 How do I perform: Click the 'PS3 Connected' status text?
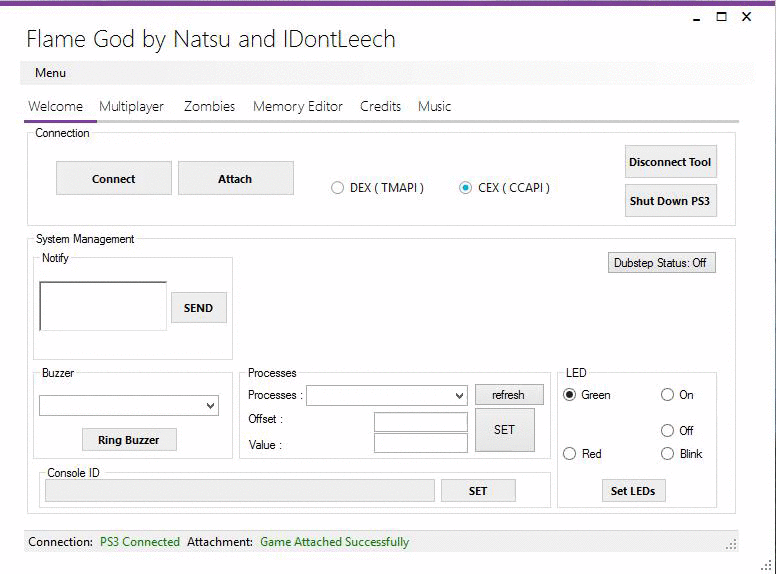coord(140,542)
